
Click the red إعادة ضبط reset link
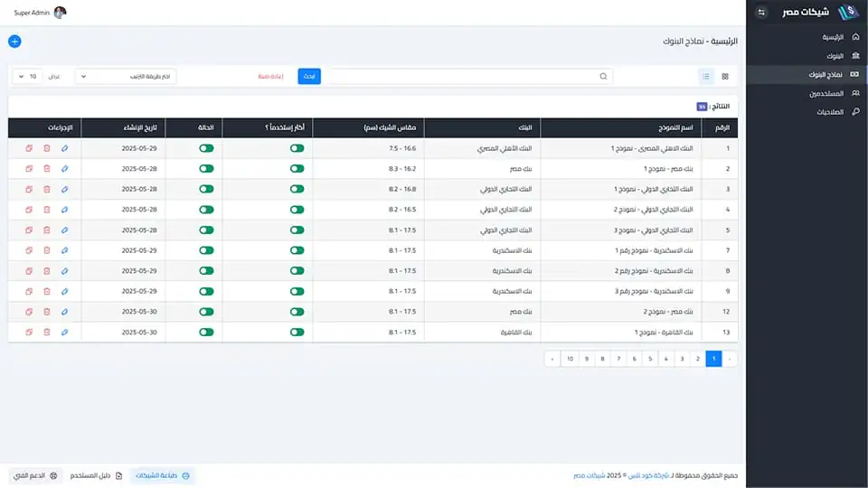coord(270,76)
